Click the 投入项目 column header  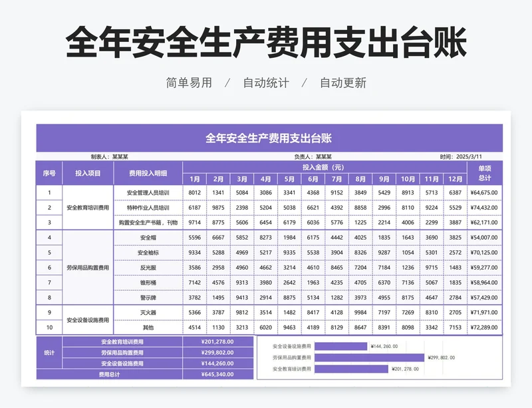coord(88,173)
